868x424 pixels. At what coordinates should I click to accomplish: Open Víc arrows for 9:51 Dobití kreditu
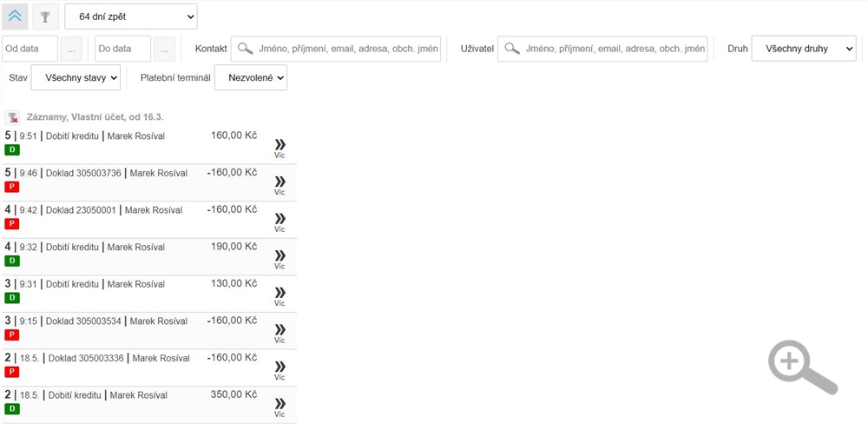(x=280, y=148)
